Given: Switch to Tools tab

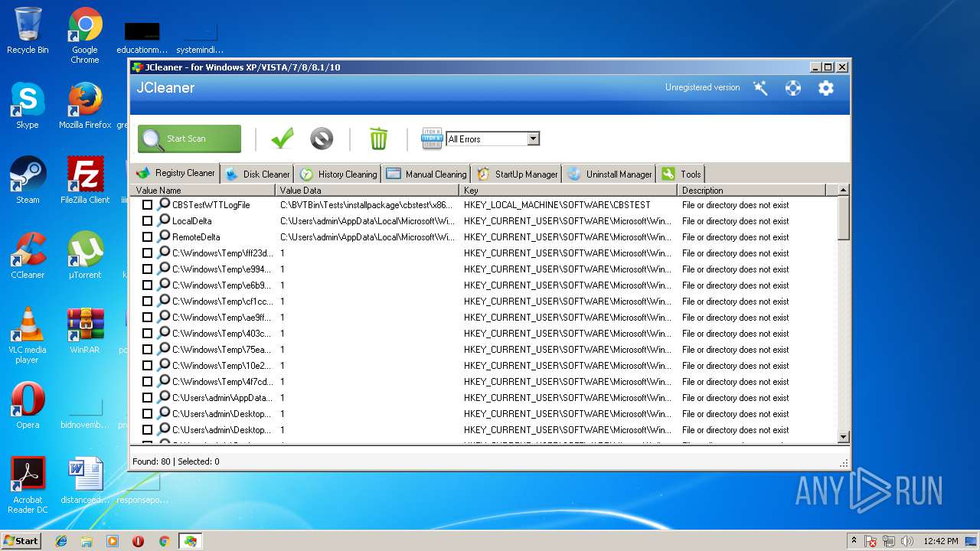Looking at the screenshot, I should [x=681, y=174].
